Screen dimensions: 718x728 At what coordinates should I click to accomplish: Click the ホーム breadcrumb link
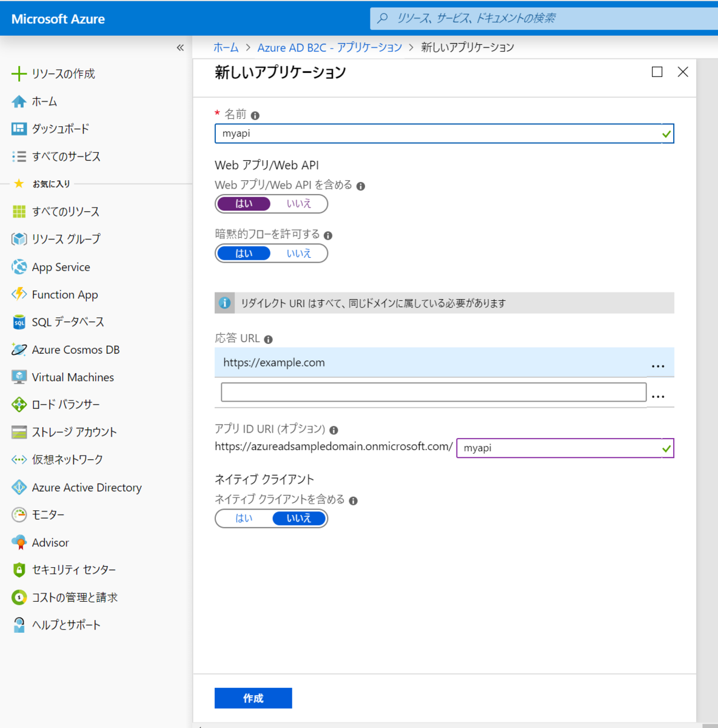pos(226,47)
